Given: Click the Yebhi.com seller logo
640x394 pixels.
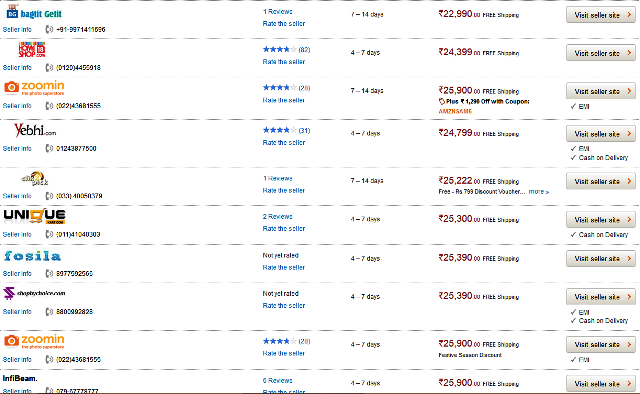Looking at the screenshot, I should (35, 130).
